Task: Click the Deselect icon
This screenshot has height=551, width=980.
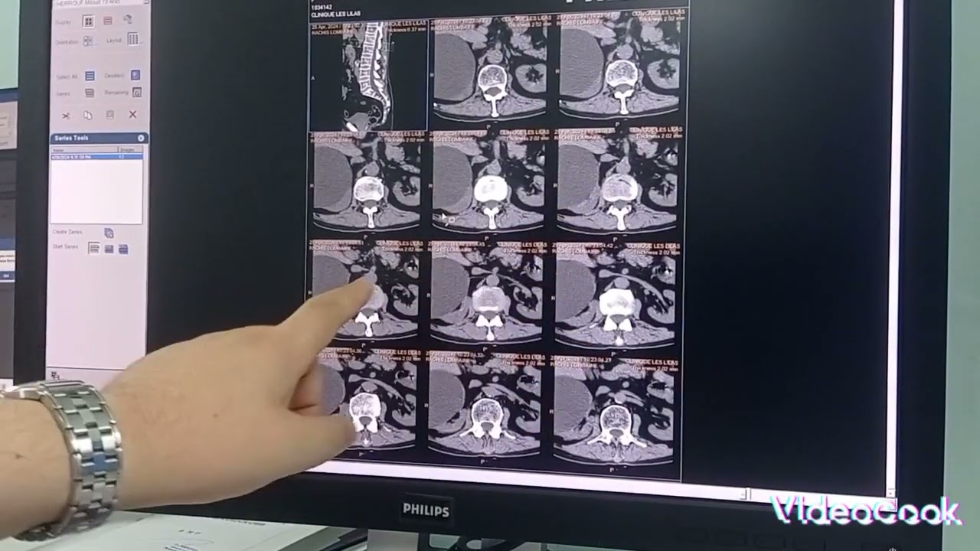Action: click(x=136, y=75)
